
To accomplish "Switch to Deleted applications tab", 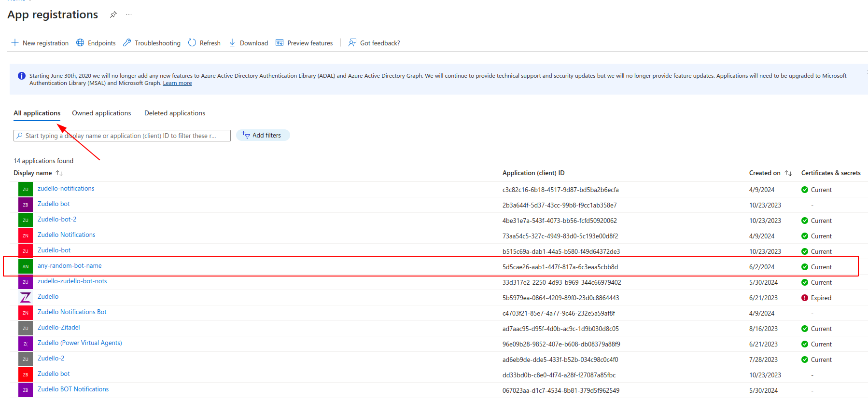I will 175,113.
